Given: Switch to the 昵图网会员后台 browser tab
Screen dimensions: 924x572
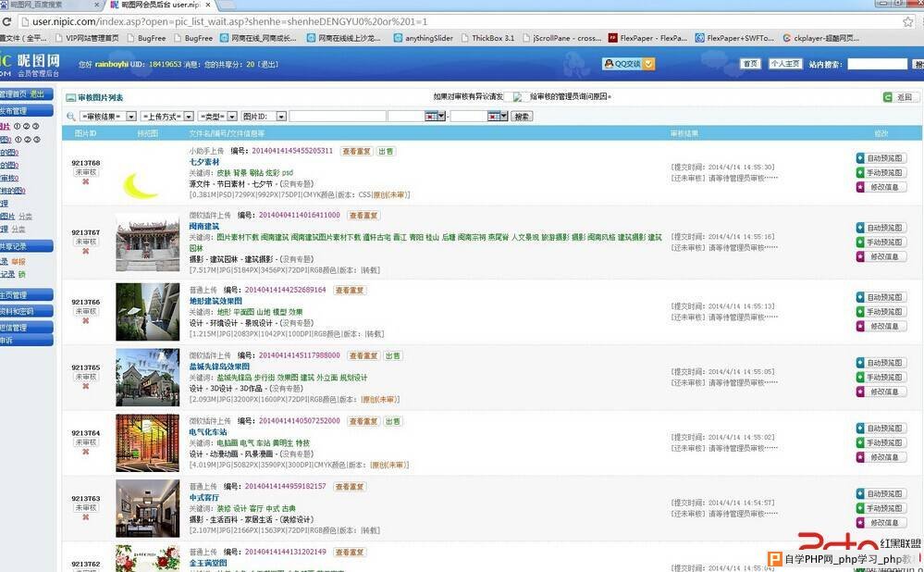Looking at the screenshot, I should [x=160, y=5].
